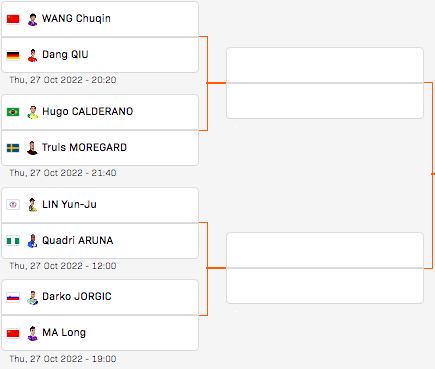
Task: Click the empty upper semifinal match box
Action: tap(325, 83)
